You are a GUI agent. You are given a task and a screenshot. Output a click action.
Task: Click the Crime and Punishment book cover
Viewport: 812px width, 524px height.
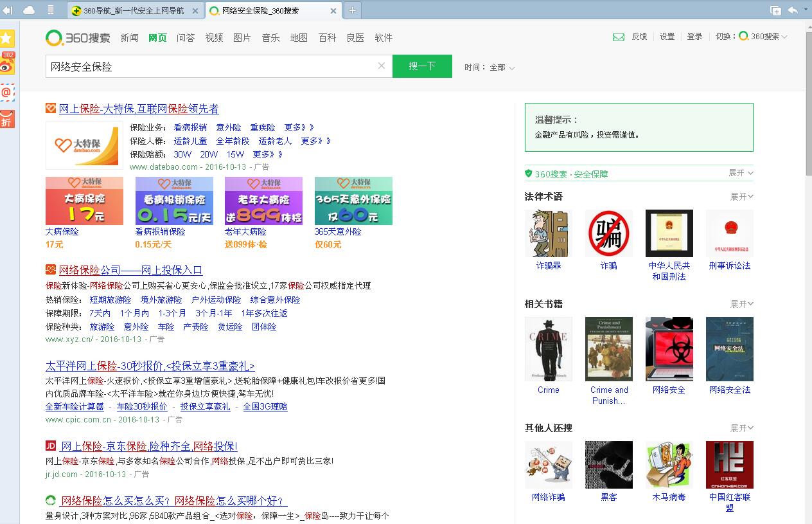[x=609, y=349]
